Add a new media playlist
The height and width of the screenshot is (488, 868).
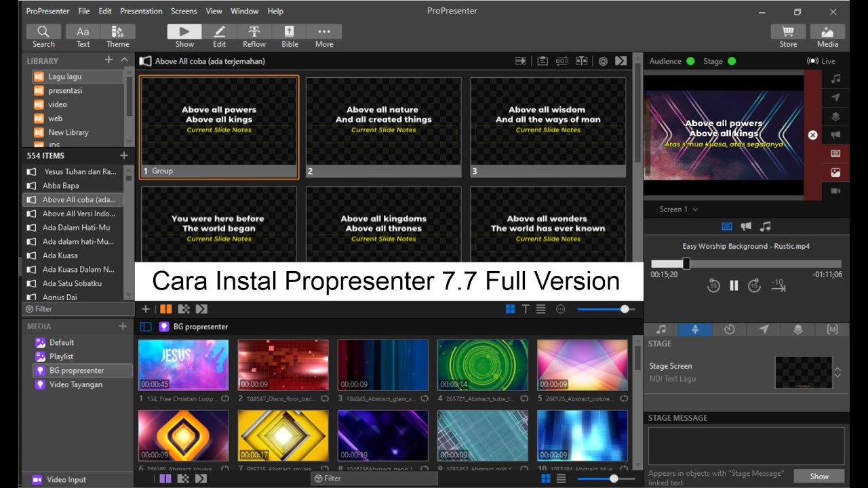point(123,326)
